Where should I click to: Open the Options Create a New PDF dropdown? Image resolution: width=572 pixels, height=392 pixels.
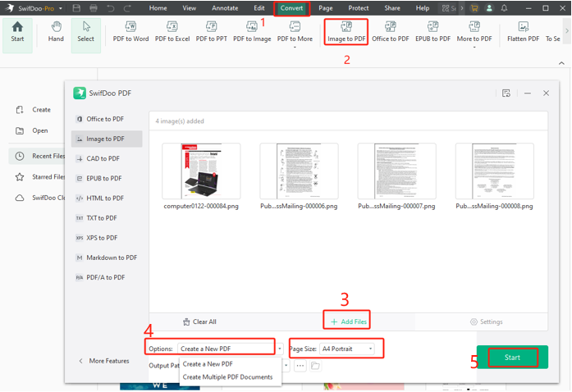click(x=230, y=349)
